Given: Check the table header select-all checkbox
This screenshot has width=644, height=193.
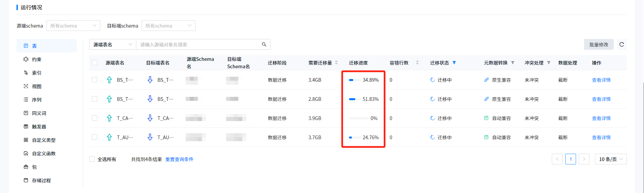Looking at the screenshot, I should click(x=95, y=63).
